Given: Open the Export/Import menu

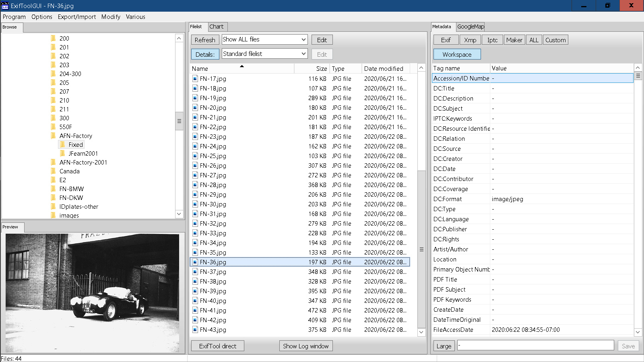Looking at the screenshot, I should pos(76,17).
